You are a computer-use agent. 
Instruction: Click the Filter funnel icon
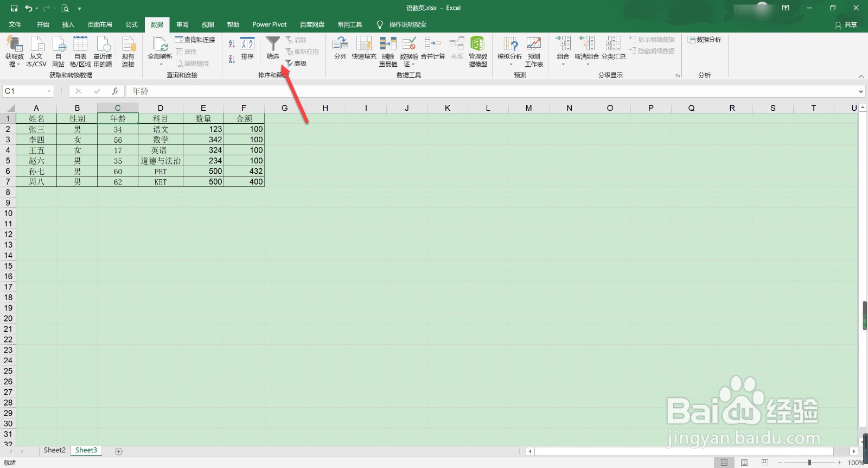(x=273, y=48)
